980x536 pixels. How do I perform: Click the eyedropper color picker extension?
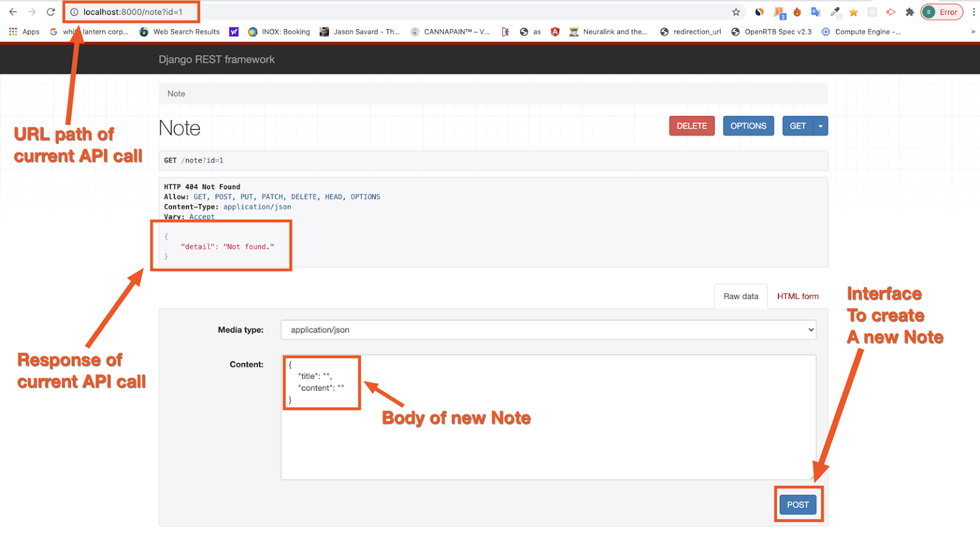pyautogui.click(x=835, y=12)
